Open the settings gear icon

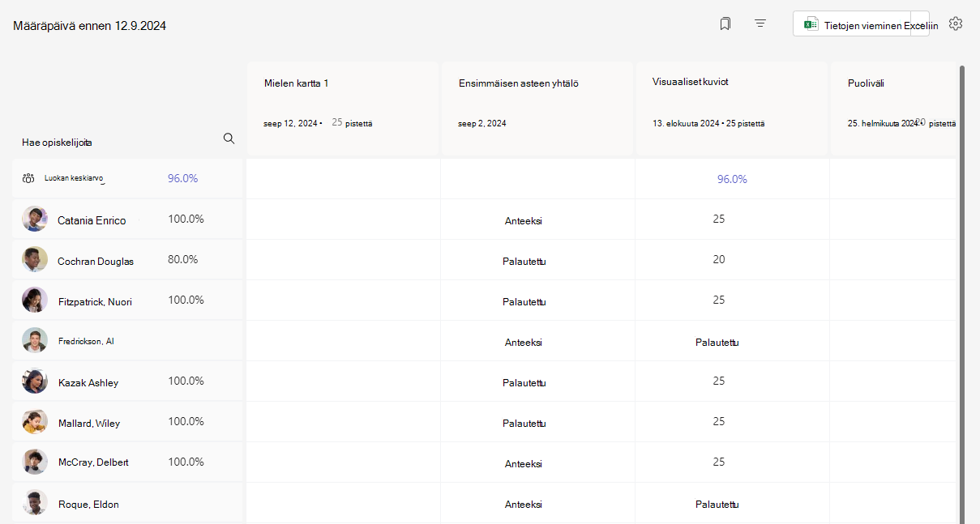(x=956, y=23)
